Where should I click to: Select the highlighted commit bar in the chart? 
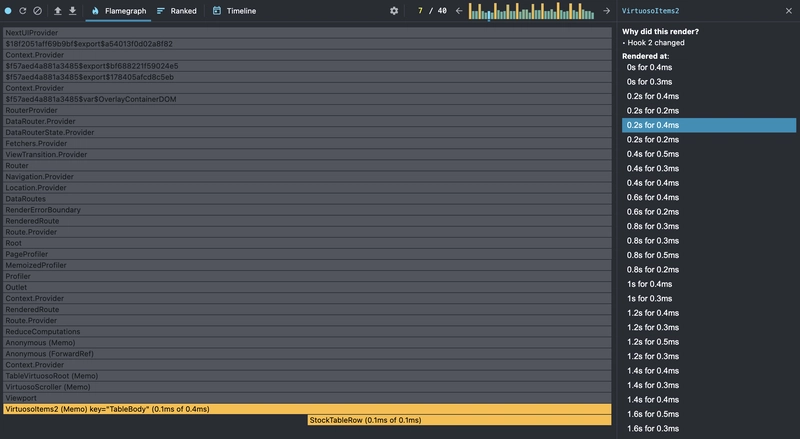(489, 15)
